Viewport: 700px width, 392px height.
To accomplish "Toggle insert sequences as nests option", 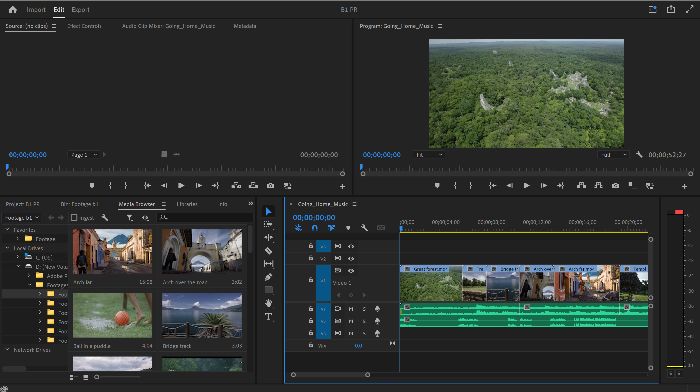I will click(x=298, y=228).
